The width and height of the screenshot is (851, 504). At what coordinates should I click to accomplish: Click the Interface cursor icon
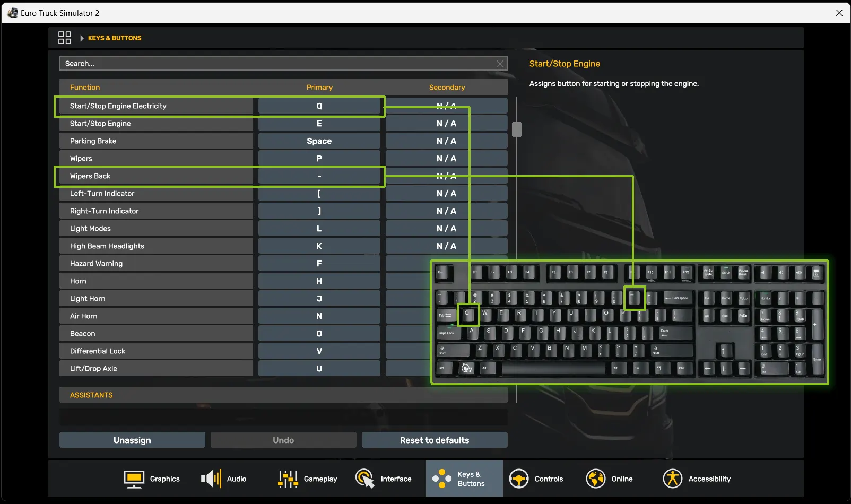click(x=365, y=479)
